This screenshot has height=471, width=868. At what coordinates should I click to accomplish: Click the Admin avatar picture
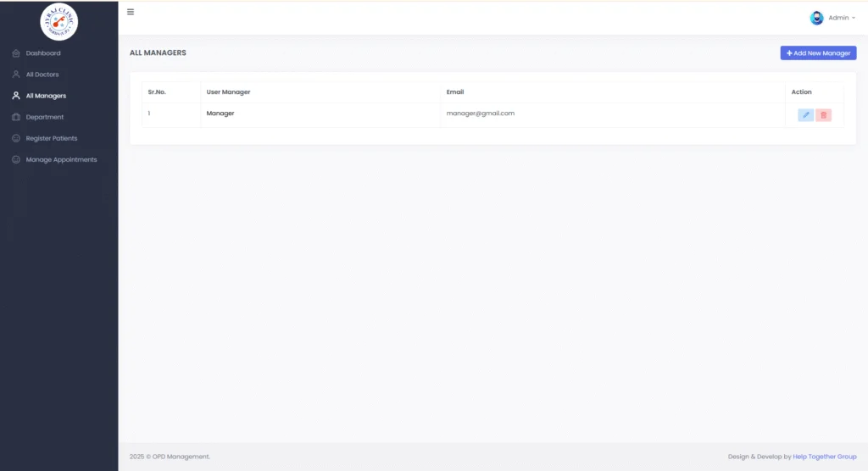click(x=816, y=18)
